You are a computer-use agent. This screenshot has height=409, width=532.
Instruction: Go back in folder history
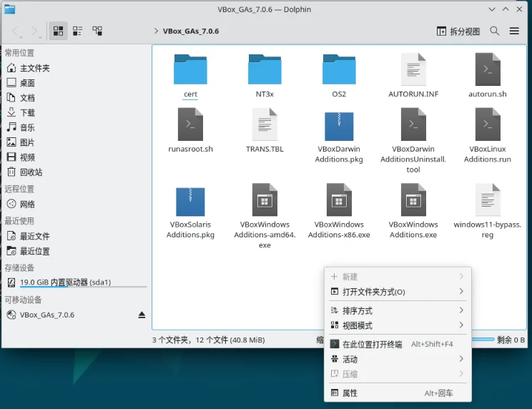(x=15, y=31)
